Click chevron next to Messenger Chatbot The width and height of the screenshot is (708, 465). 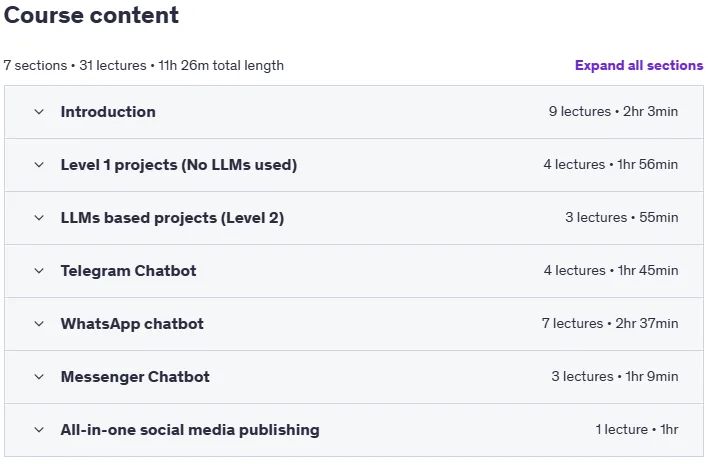[x=39, y=377]
